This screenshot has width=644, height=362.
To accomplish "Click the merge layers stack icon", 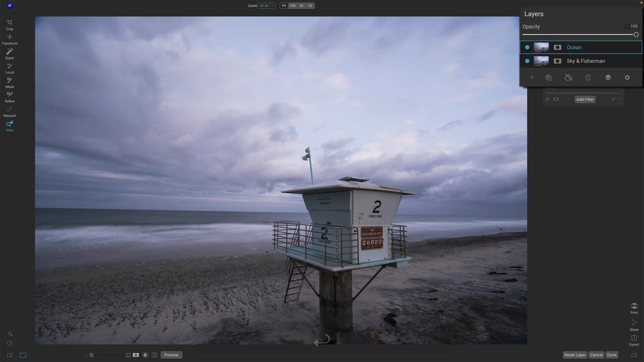I will click(x=608, y=77).
